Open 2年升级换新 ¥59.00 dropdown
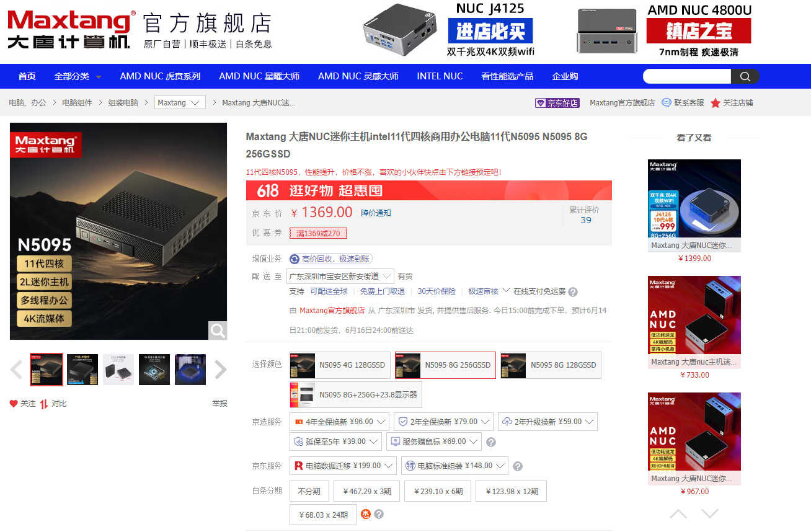The height and width of the screenshot is (532, 811). (547, 422)
